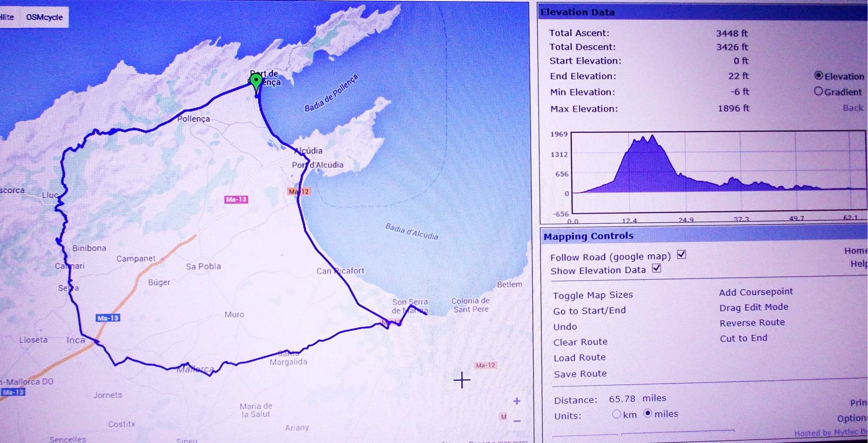The width and height of the screenshot is (868, 443).
Task: Switch map to OSMcycle layer
Action: coord(44,17)
